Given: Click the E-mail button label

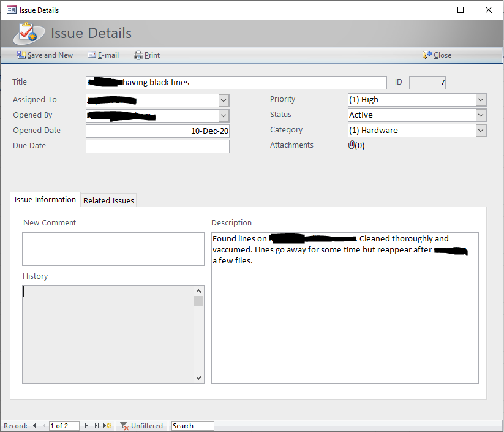Looking at the screenshot, I should [x=108, y=55].
